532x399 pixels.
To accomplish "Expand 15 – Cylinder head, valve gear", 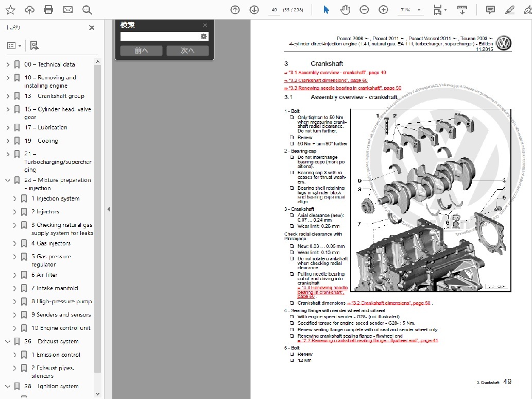I will 8,109.
